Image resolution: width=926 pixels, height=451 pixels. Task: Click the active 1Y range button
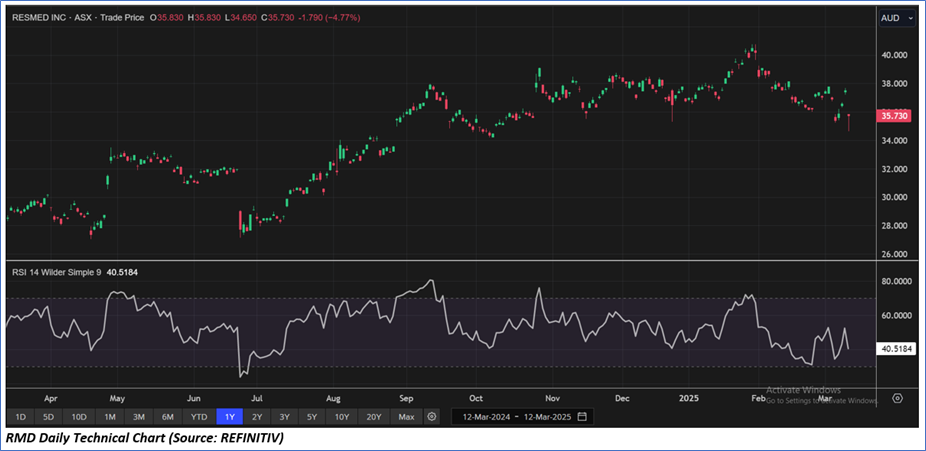[x=229, y=416]
